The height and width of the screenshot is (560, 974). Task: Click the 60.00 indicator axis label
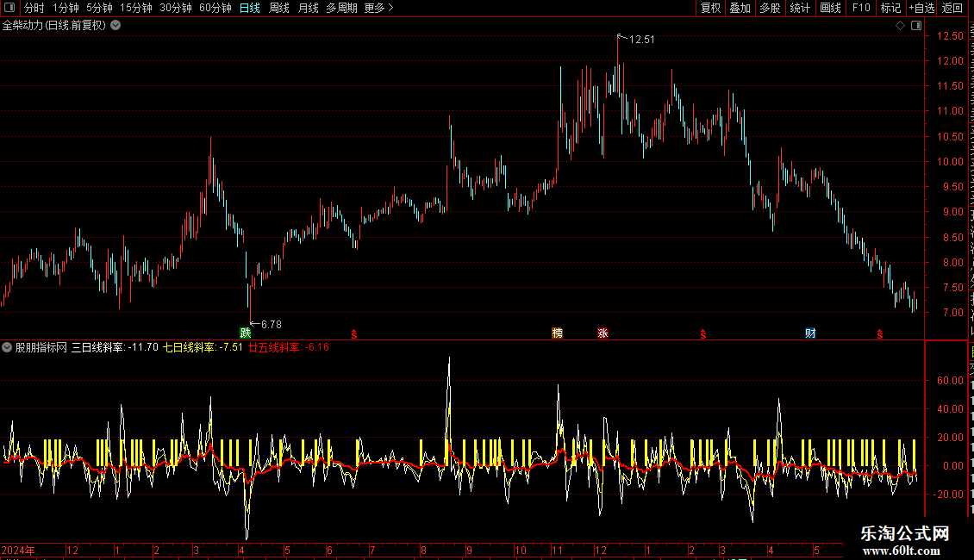pyautogui.click(x=950, y=381)
